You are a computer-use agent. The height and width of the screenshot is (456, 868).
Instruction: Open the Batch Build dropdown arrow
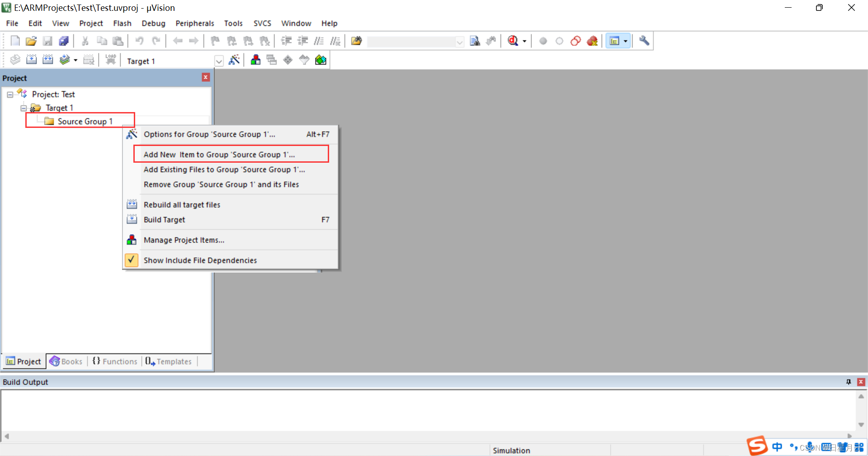[75, 60]
